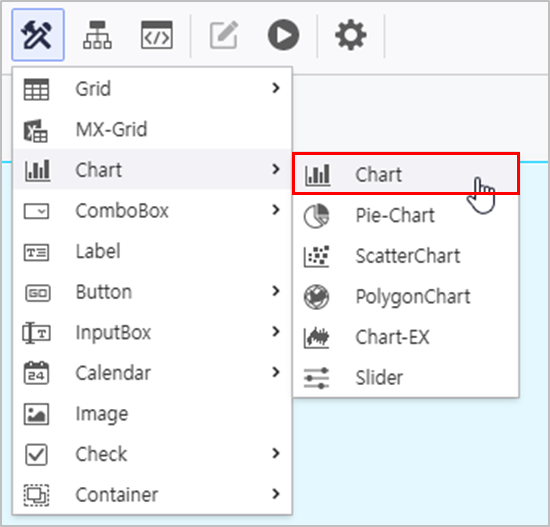Select the PolygonChart globe icon
Screen dimensions: 550x527
point(316,297)
